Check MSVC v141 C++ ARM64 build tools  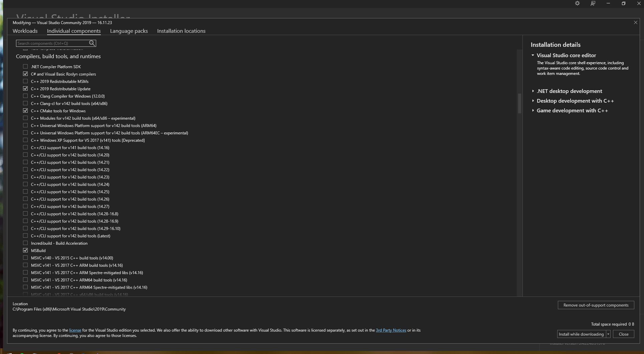click(x=25, y=280)
